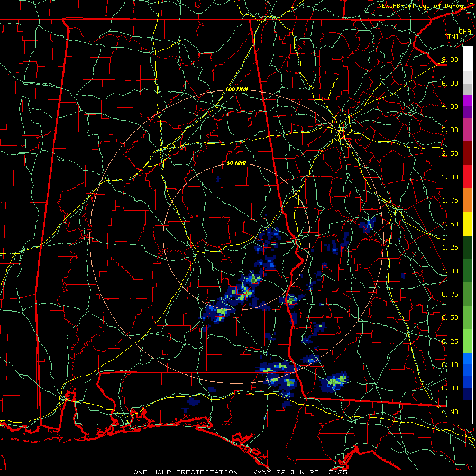This screenshot has height=476, width=476.
Task: Select the dark maroon legend swatch
Action: click(x=467, y=153)
